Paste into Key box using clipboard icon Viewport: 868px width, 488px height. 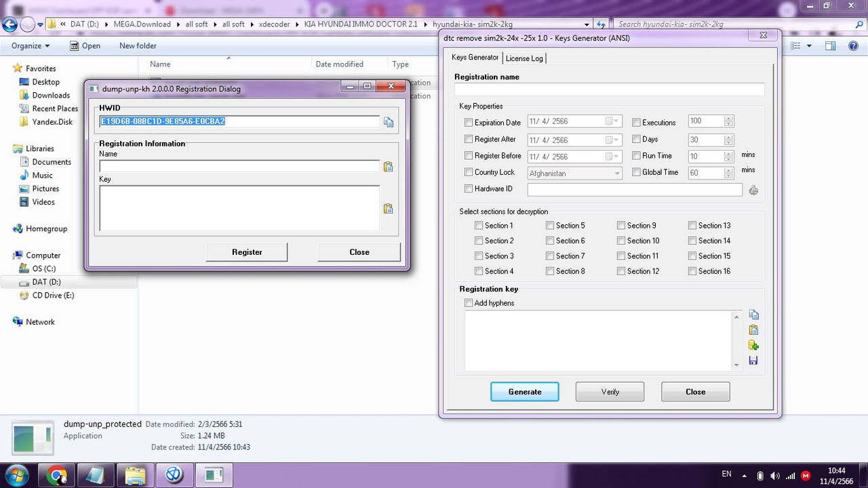[389, 209]
